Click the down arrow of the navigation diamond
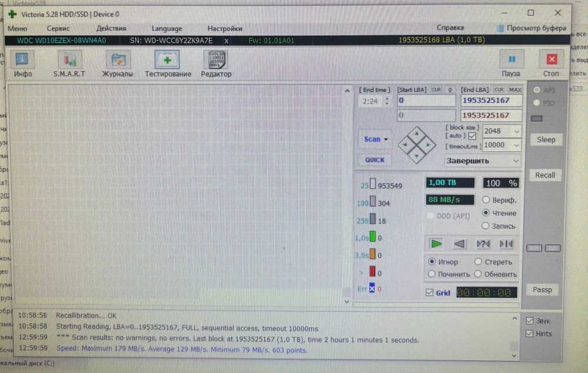Viewport: 588px width, 373px height. click(x=417, y=156)
